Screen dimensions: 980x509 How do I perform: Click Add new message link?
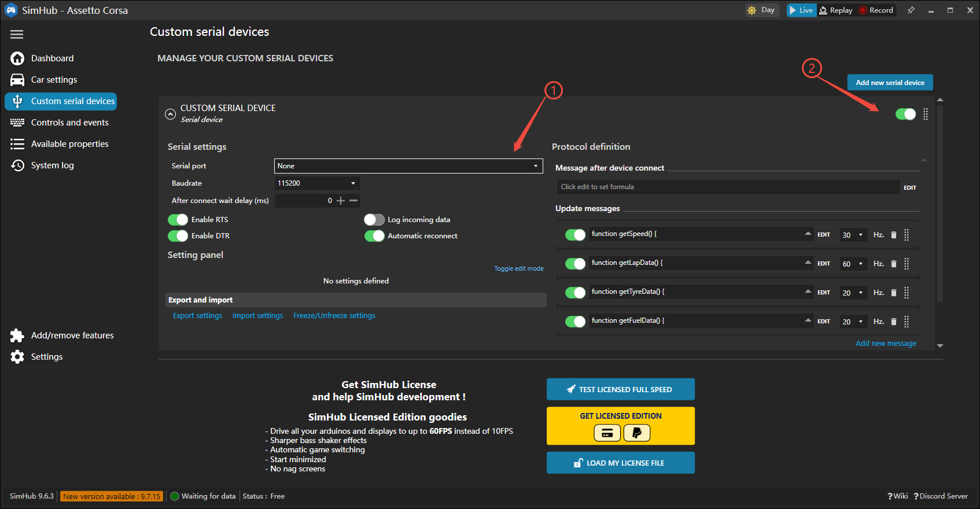pos(886,344)
